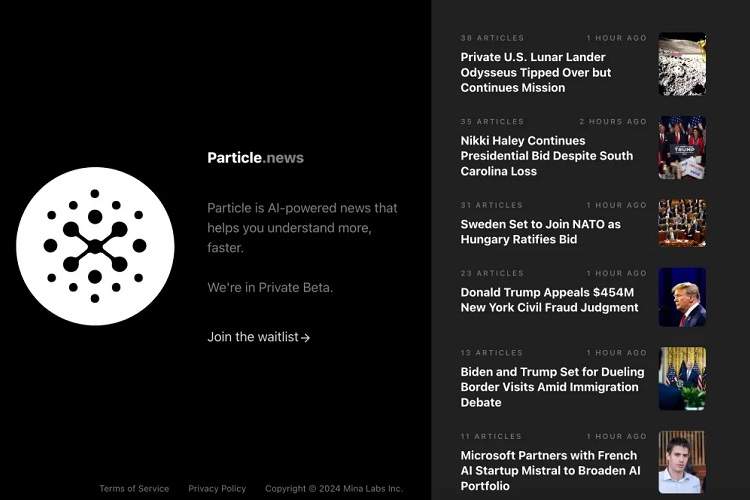The image size is (750, 500).
Task: Open the Privacy Policy link
Action: pyautogui.click(x=217, y=489)
